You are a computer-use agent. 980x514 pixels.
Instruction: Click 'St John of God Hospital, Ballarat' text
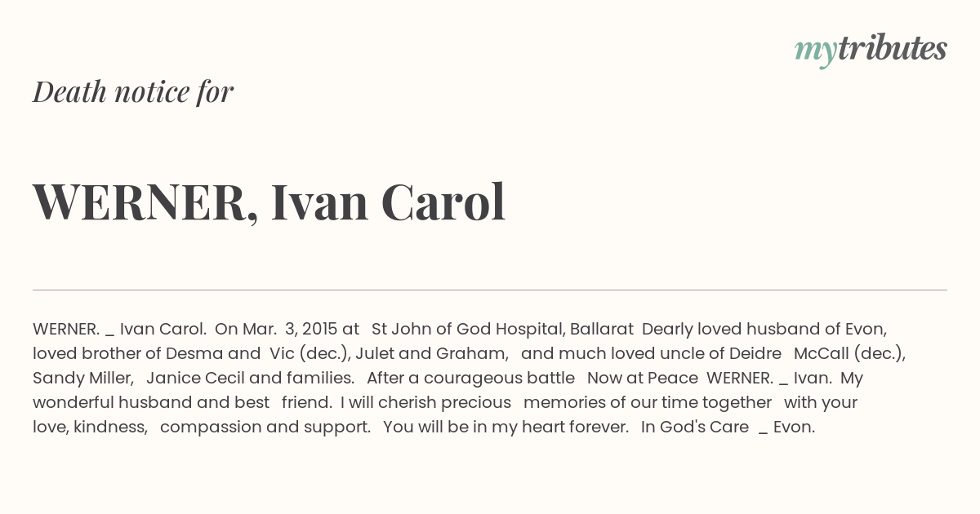click(x=502, y=329)
